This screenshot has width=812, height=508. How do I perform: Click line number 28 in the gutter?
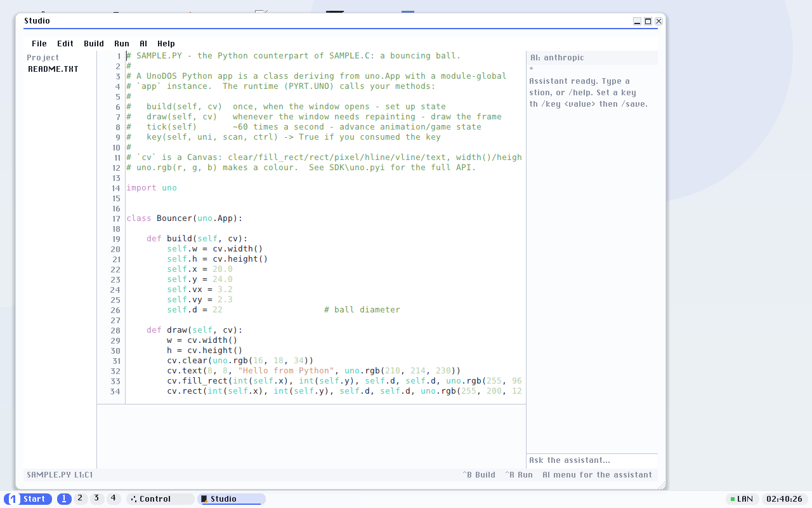[x=116, y=330]
